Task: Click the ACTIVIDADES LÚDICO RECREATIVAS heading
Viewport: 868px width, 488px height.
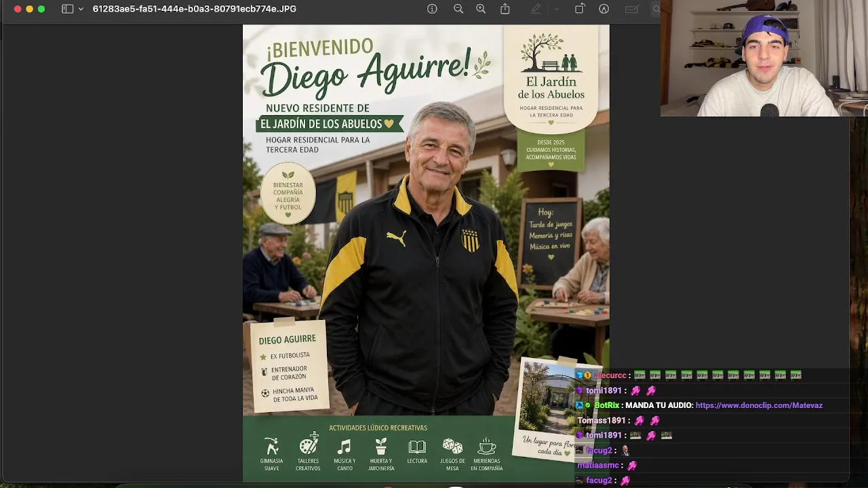Action: point(378,428)
